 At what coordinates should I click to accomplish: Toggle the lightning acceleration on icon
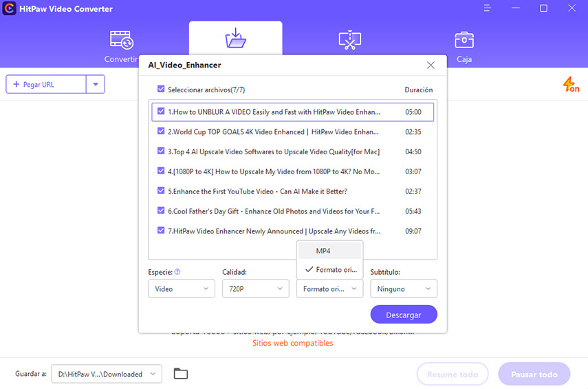571,84
